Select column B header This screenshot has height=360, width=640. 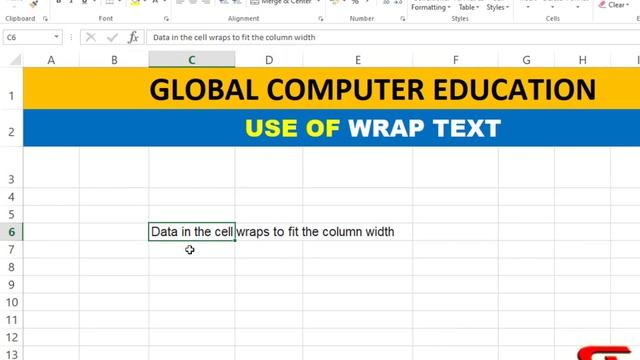[114, 60]
